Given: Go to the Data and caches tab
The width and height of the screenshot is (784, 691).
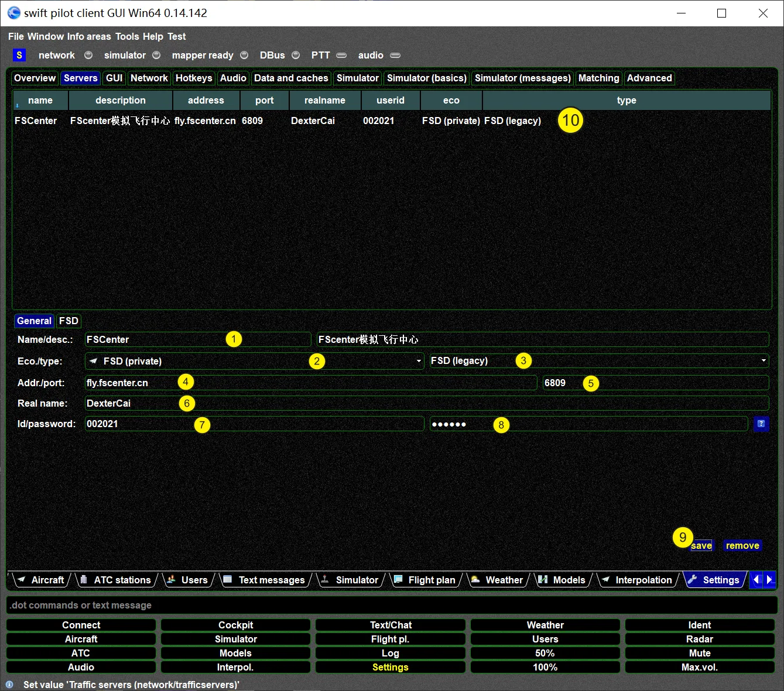Looking at the screenshot, I should click(x=291, y=78).
